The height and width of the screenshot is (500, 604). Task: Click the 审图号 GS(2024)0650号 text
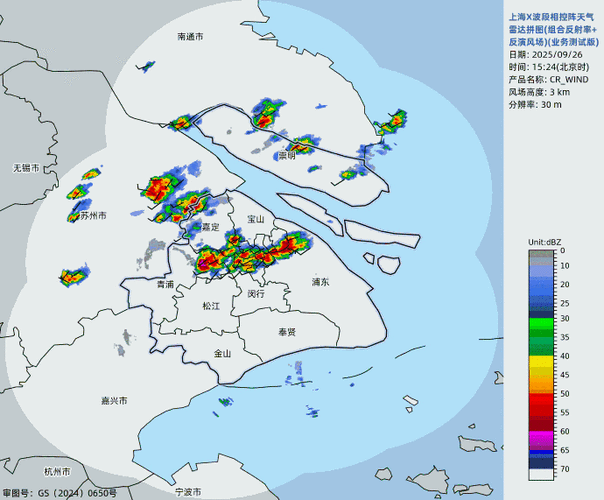tap(59, 493)
